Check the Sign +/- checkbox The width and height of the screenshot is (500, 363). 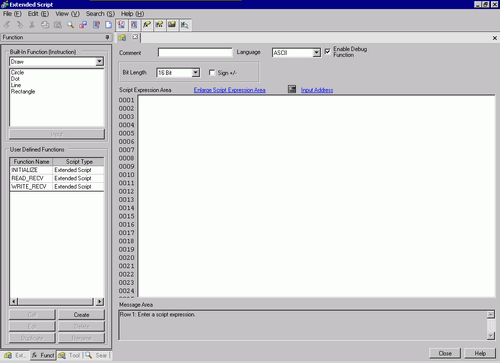tap(212, 72)
